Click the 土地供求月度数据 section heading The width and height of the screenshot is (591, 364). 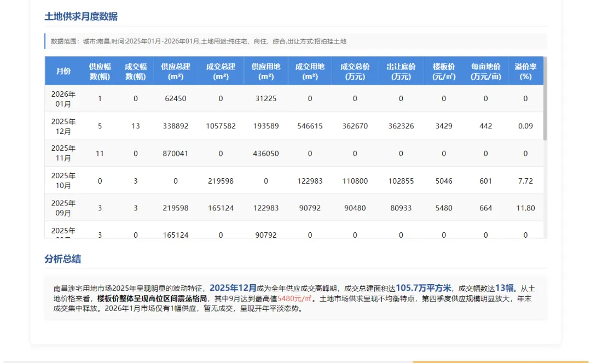(x=81, y=16)
